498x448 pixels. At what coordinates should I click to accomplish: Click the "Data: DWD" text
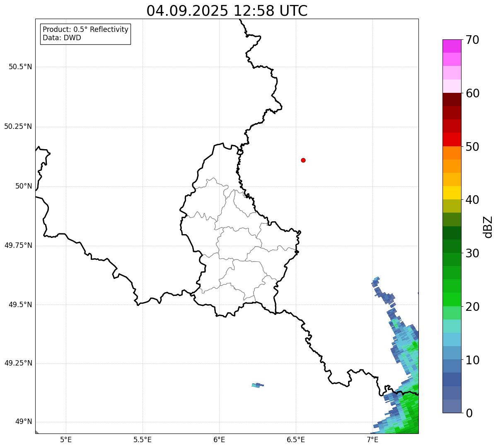point(62,38)
